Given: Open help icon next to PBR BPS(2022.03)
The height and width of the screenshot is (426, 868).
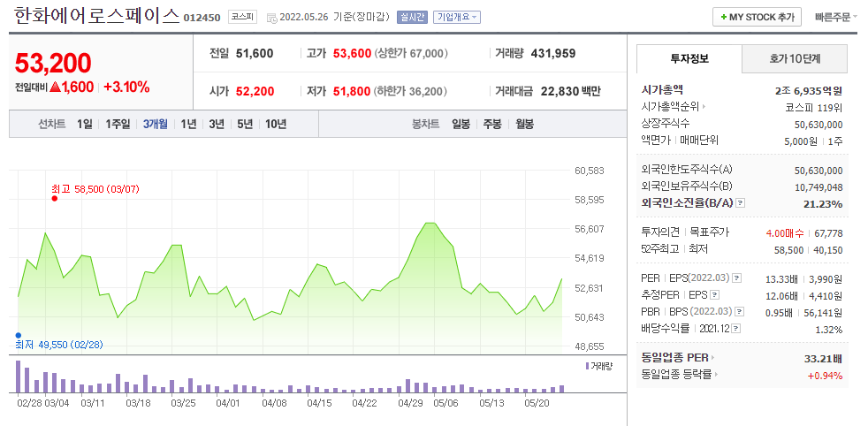Looking at the screenshot, I should [740, 312].
